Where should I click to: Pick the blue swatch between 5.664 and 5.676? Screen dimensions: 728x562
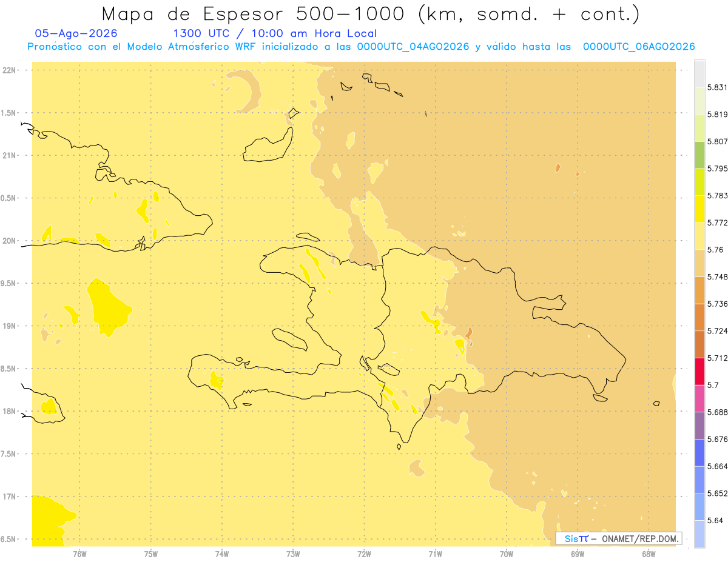[x=699, y=453]
